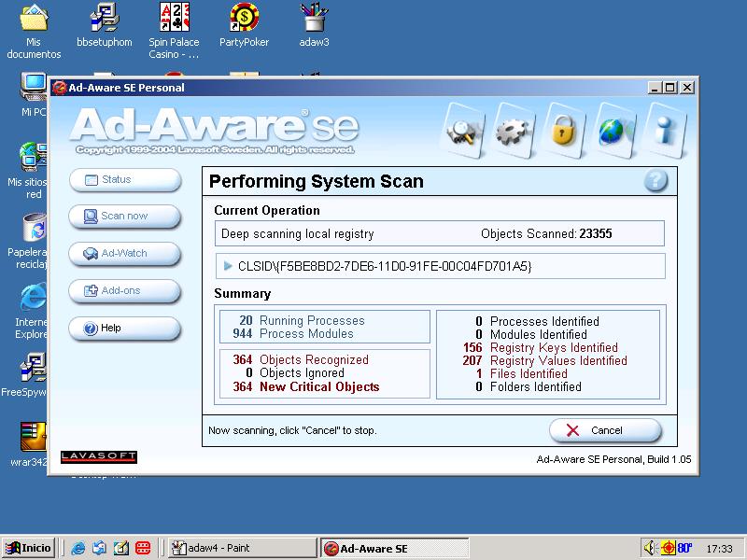Select the Mis sitios de red icon

[28, 171]
